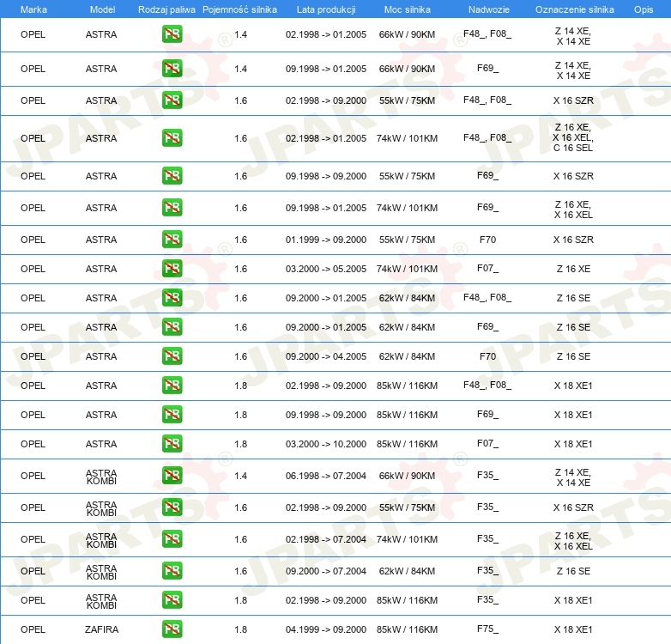Click engine cell Z 16 XE, X 16 XEL, C 16 SEL
The image size is (671, 644).
[x=573, y=137]
